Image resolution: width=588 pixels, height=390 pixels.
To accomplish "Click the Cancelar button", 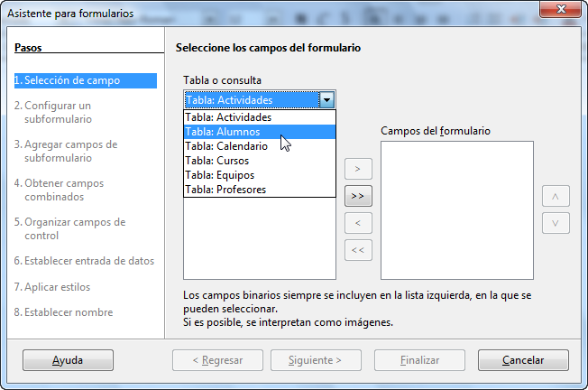I will 523,360.
